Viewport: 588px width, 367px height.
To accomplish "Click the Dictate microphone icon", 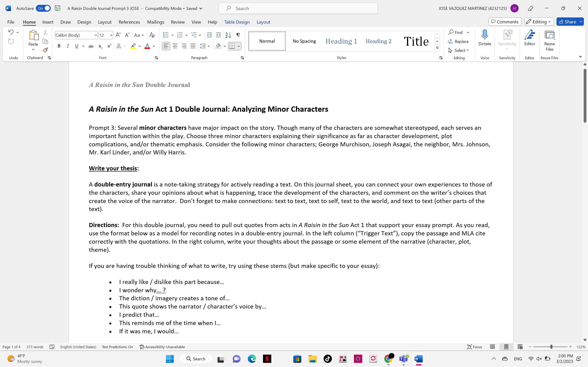I will [484, 35].
